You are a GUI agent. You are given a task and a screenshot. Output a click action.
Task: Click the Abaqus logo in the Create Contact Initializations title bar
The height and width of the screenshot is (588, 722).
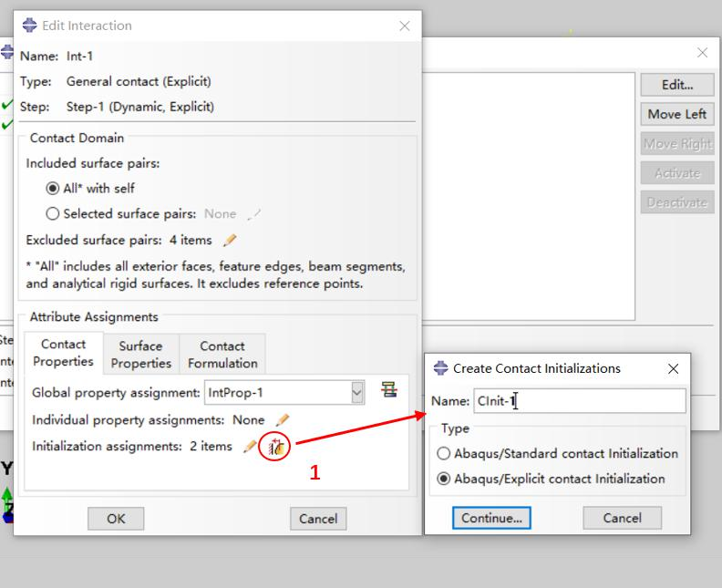click(x=440, y=368)
